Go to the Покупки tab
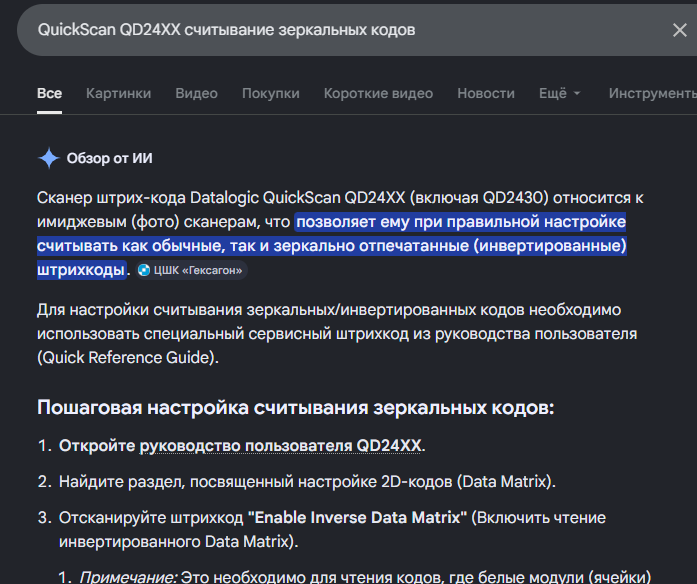697x584 pixels. pos(270,93)
